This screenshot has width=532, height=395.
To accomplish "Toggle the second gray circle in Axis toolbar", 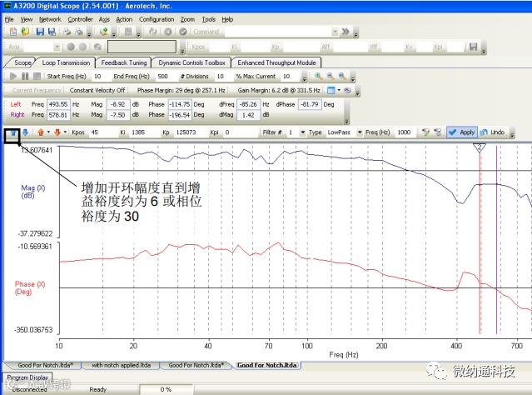I will click(x=82, y=47).
